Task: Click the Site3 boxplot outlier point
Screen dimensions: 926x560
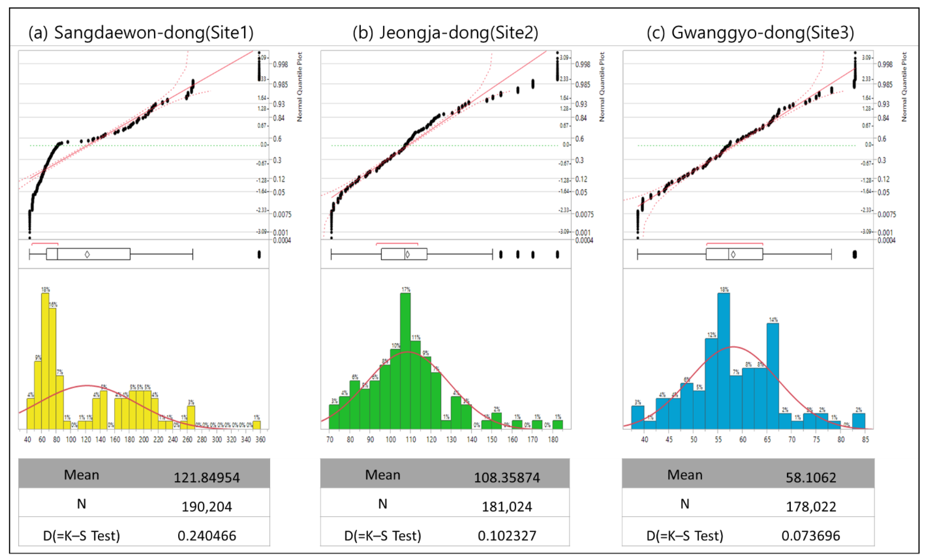Action: click(x=854, y=254)
